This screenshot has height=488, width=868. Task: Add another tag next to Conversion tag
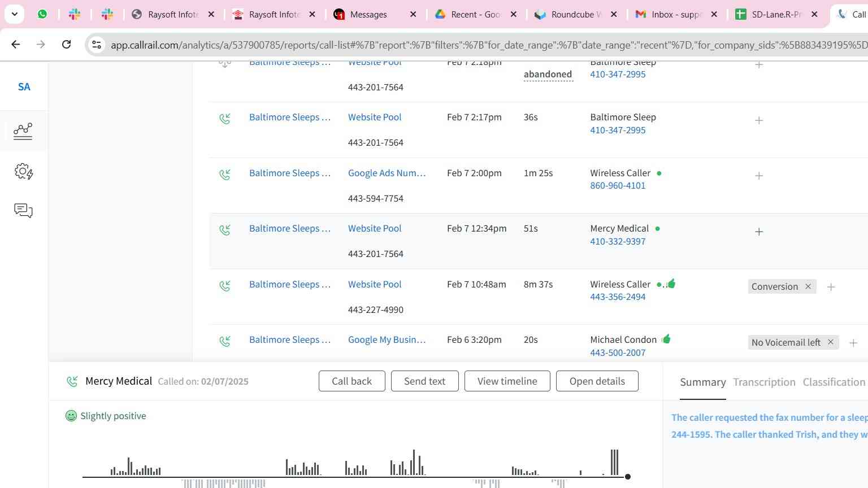(831, 287)
